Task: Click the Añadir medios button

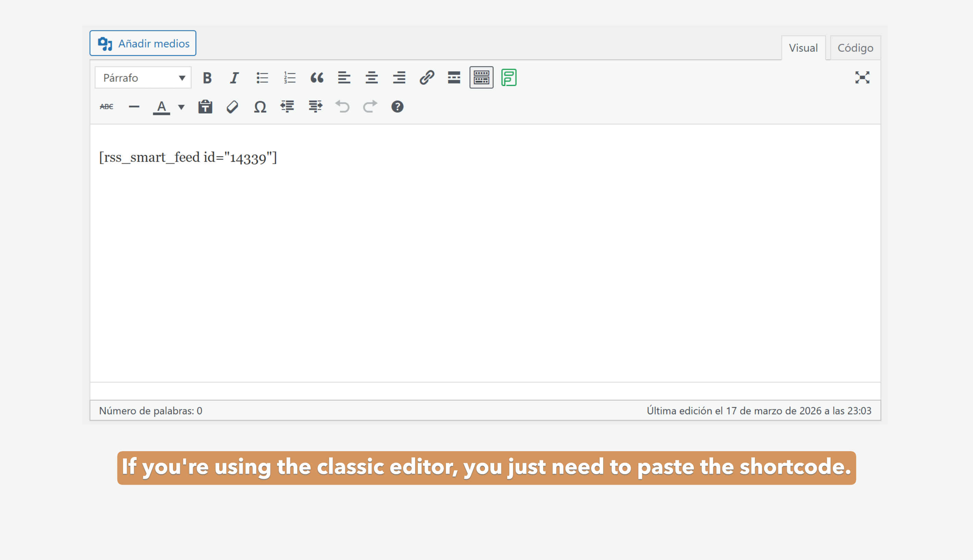Action: [143, 43]
